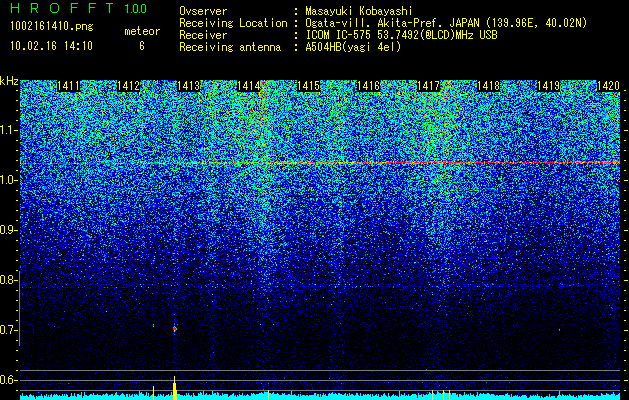Screen dimensions: 629x400
Task: Click the HROFFT 1.0.0 title text
Action: pyautogui.click(x=78, y=8)
